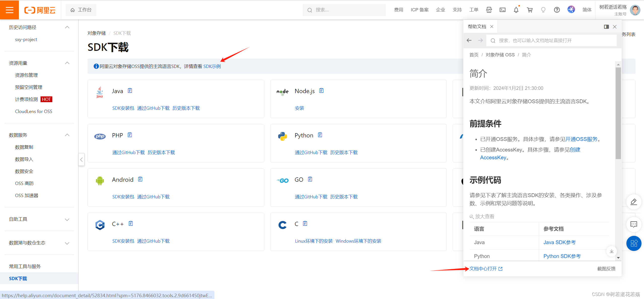Screen dimensions: 644x299
Task: Expand the 自助工具 section
Action: 67,219
